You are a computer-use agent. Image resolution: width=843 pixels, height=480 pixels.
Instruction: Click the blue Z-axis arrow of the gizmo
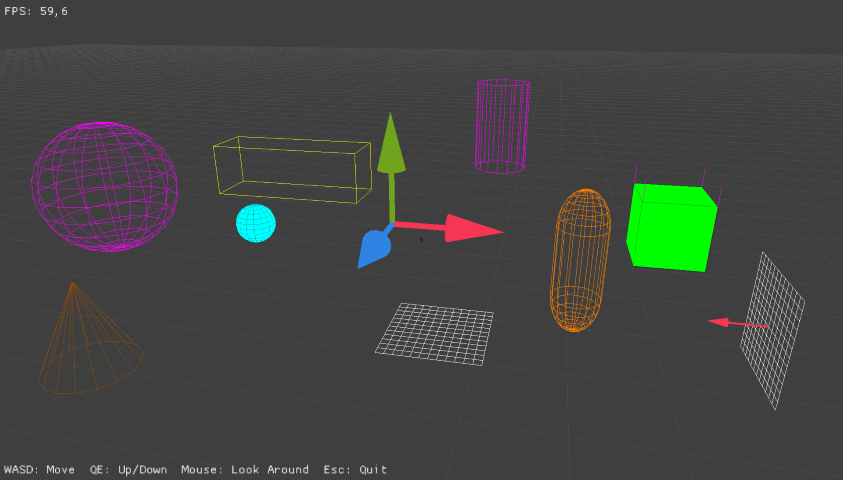coord(375,248)
